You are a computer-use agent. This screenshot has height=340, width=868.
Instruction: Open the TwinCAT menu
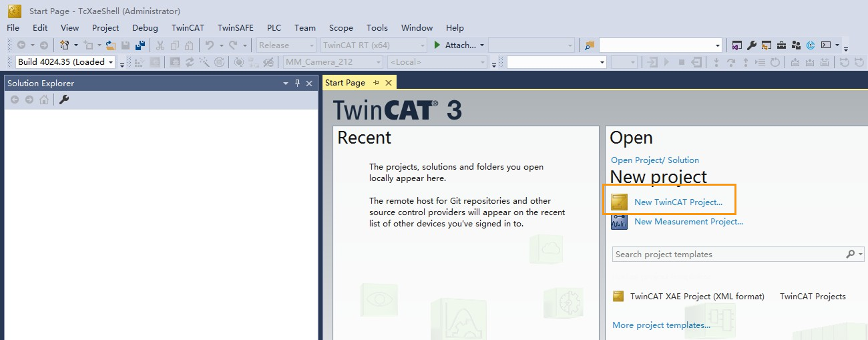click(188, 27)
